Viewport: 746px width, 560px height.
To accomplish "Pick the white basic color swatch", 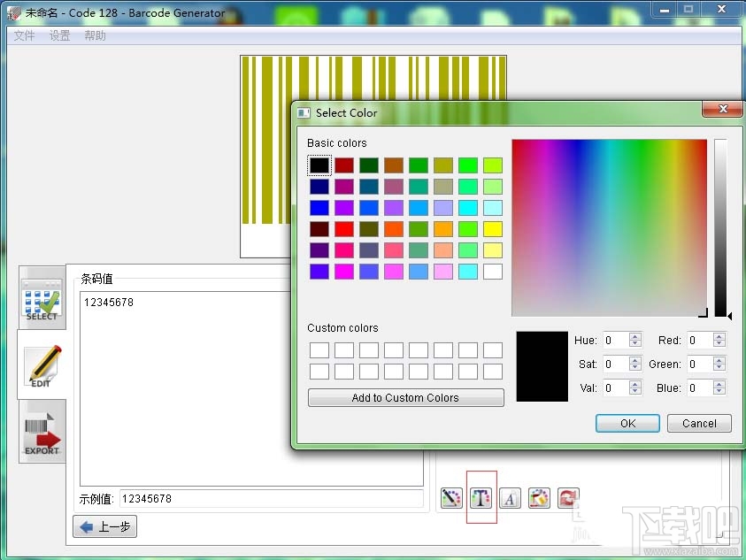I will tap(493, 272).
